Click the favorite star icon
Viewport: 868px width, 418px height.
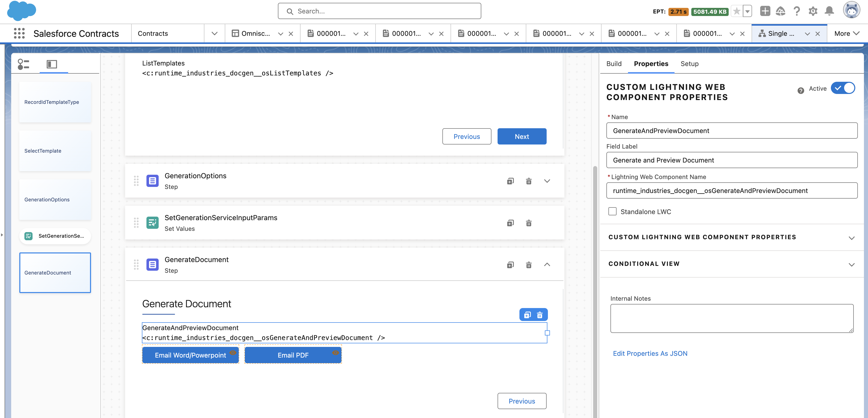[x=736, y=11]
